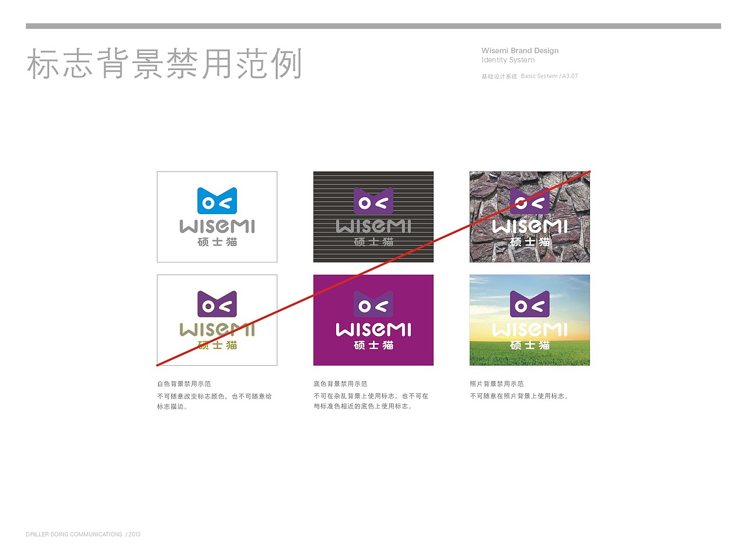Click the text line 与标准色相近的底色上使用标志。
The height and width of the screenshot is (560, 747).
363,407
